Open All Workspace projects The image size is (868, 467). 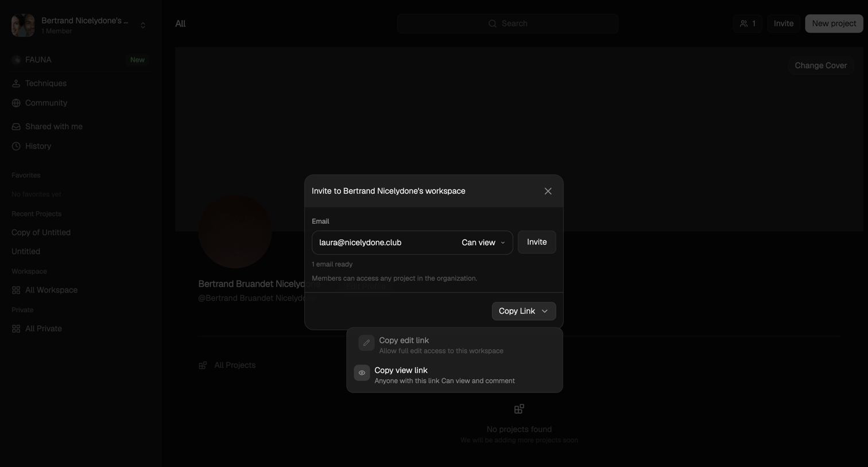(x=80, y=290)
